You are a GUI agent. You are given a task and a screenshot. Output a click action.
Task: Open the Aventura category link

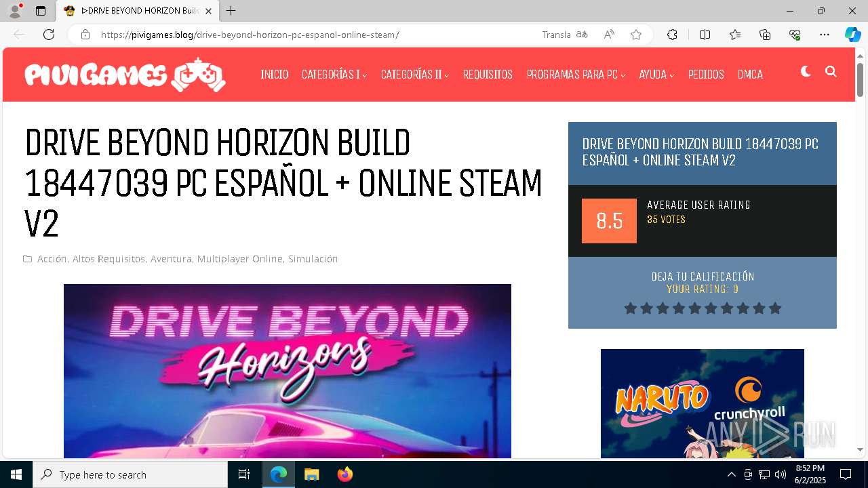(171, 259)
